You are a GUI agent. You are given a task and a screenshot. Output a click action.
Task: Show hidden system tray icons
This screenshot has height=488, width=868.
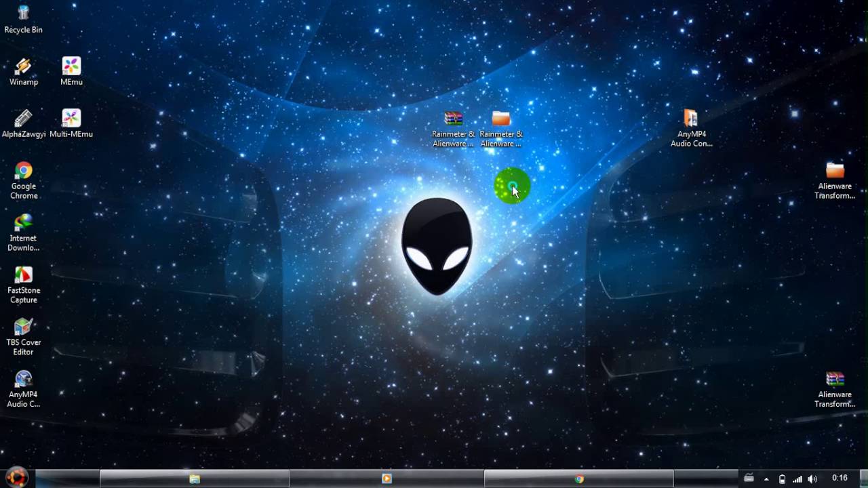[x=766, y=479]
